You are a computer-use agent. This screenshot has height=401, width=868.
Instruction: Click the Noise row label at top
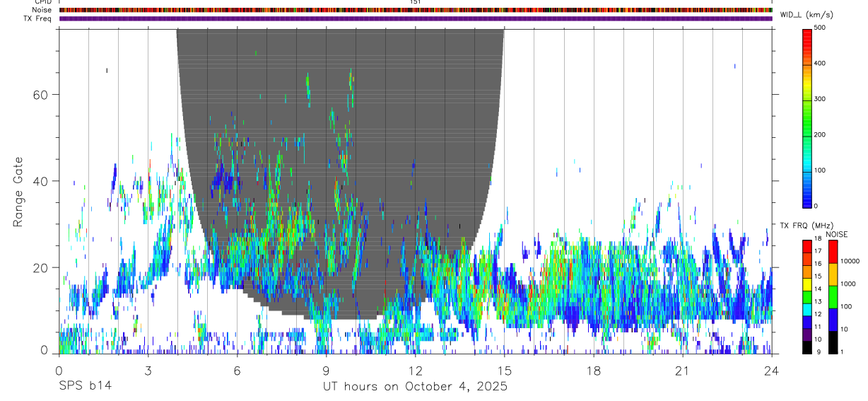coord(42,10)
